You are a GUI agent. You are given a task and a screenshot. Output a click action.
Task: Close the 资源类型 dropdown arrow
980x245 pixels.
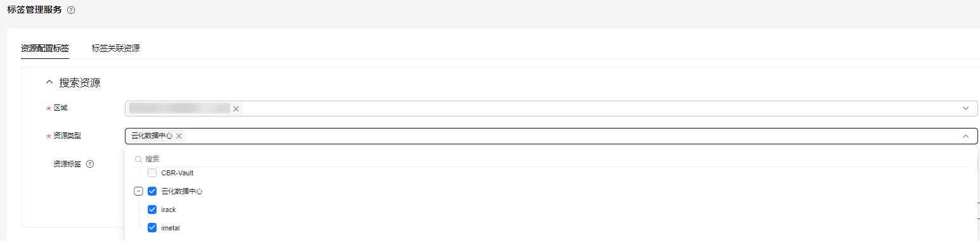click(x=965, y=136)
